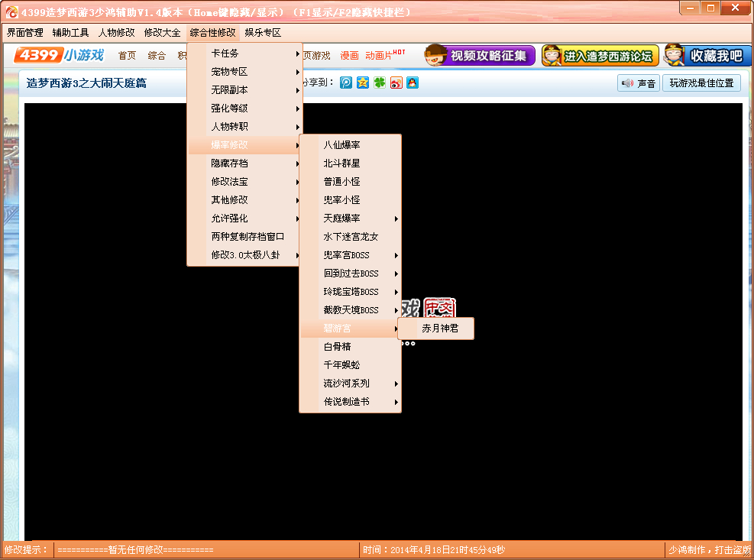This screenshot has height=560, width=754.
Task: Expand 截教天境BOSS submenu
Action: point(350,309)
